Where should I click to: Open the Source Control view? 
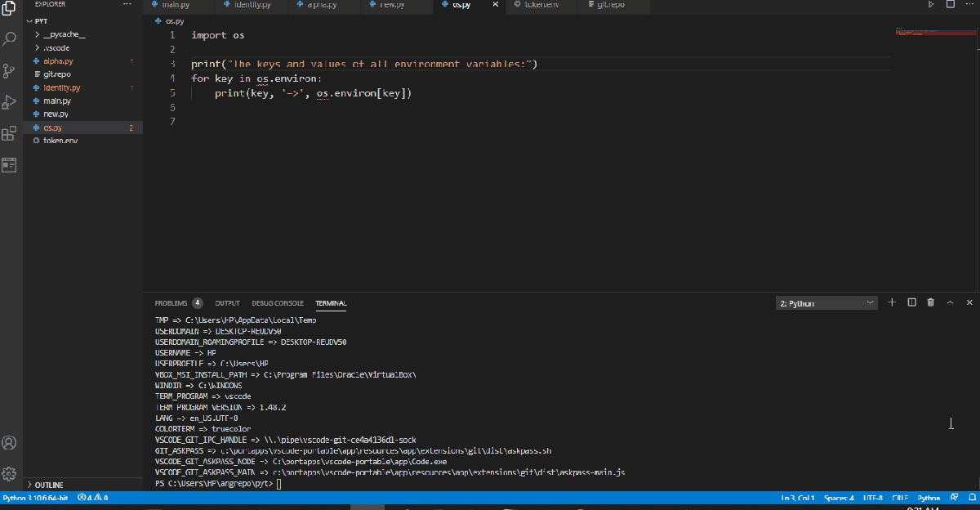(9, 70)
